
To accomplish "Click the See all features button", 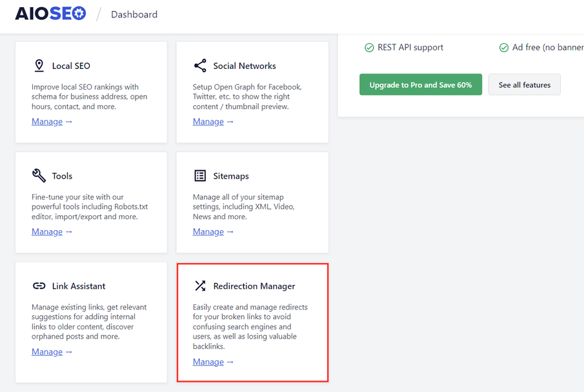I will tap(525, 84).
